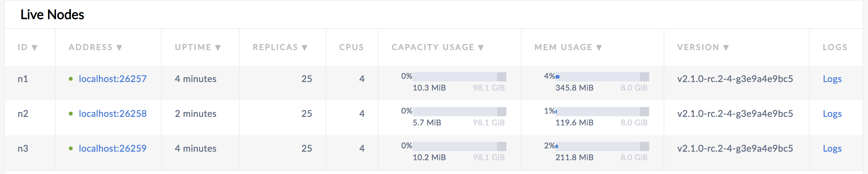Screen dimensions: 868x174
Task: Sort nodes by ID column arrow
Action: point(34,48)
